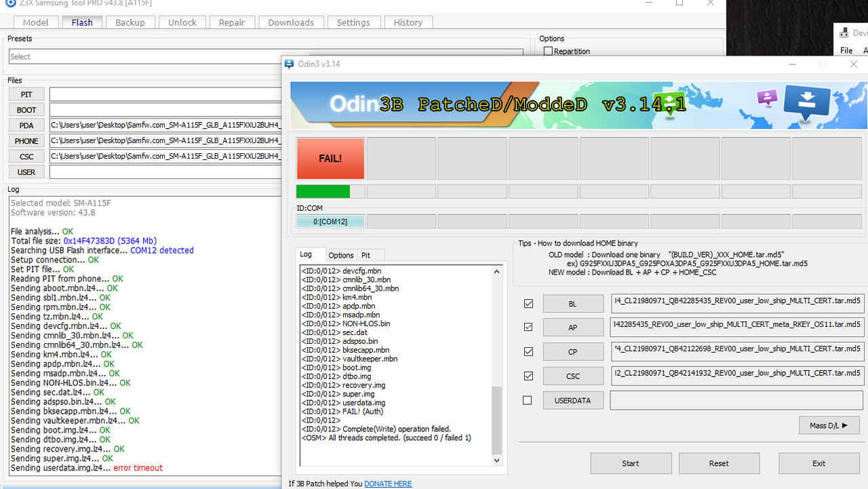Click the Odin3 log scroll up arrow
Viewport: 868px width, 489px height.
[496, 271]
